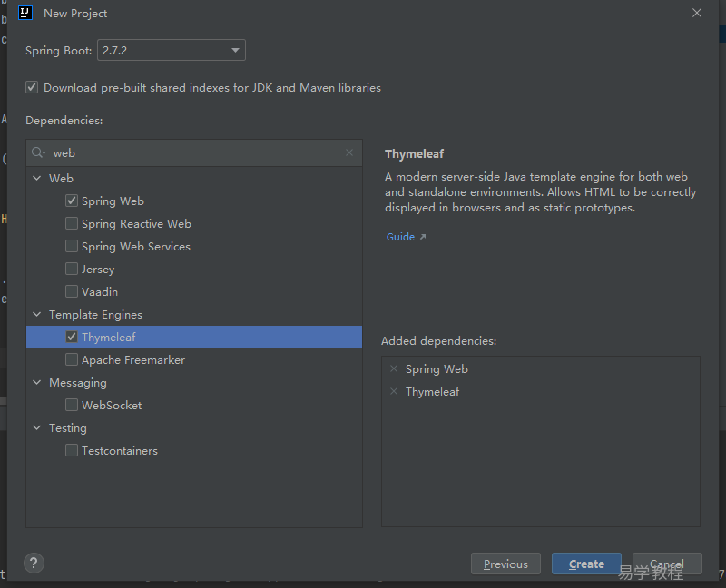Screen dimensions: 726x588
Task: Click the Create button
Action: (x=586, y=563)
